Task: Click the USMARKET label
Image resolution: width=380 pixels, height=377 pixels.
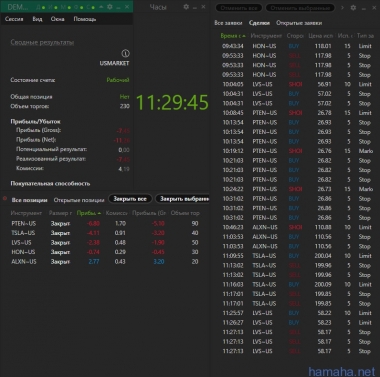Action: (114, 63)
